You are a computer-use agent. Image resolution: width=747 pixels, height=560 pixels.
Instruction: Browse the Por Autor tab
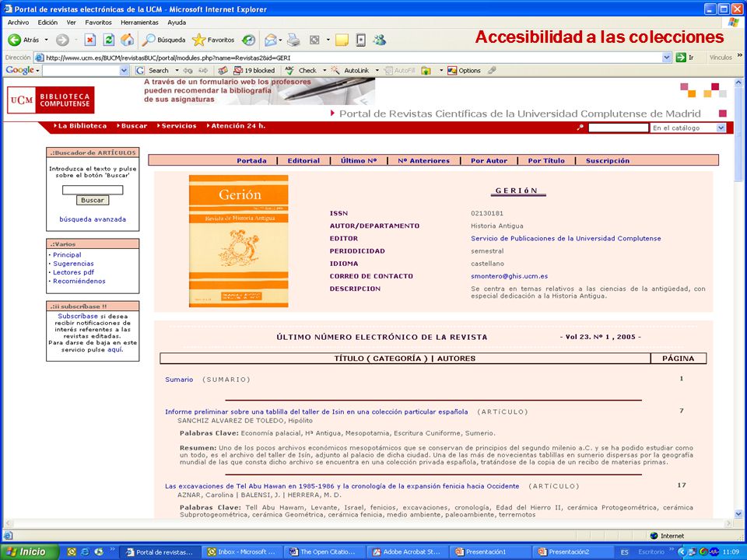click(489, 161)
